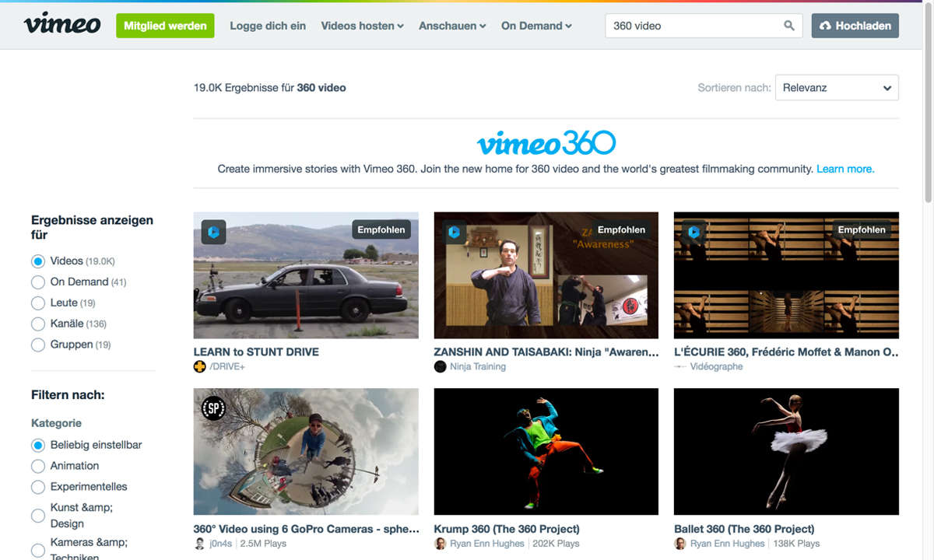
Task: Expand the Videos hosten menu
Action: point(363,26)
